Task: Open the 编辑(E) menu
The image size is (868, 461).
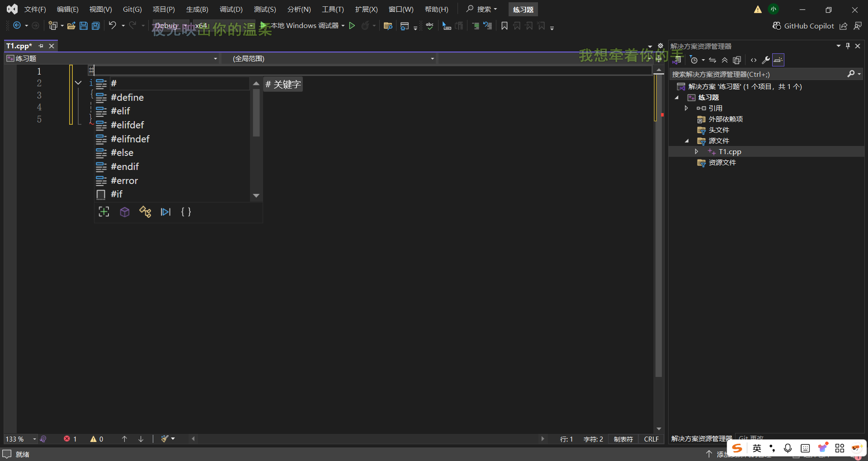Action: coord(68,9)
